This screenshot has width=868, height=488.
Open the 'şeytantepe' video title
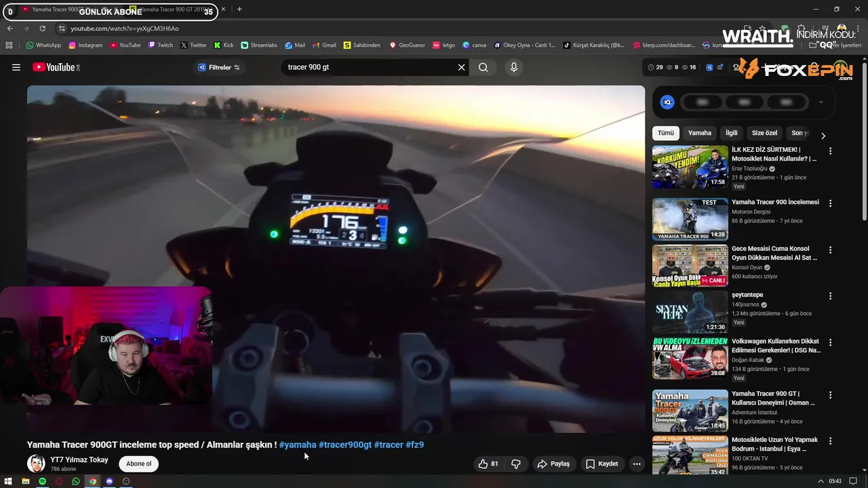[x=747, y=295]
